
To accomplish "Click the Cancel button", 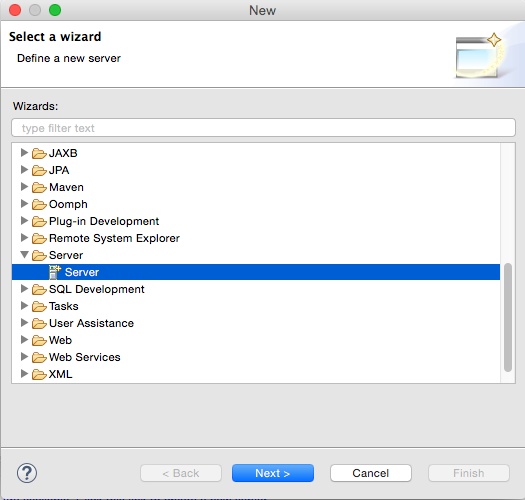I will click(x=371, y=473).
